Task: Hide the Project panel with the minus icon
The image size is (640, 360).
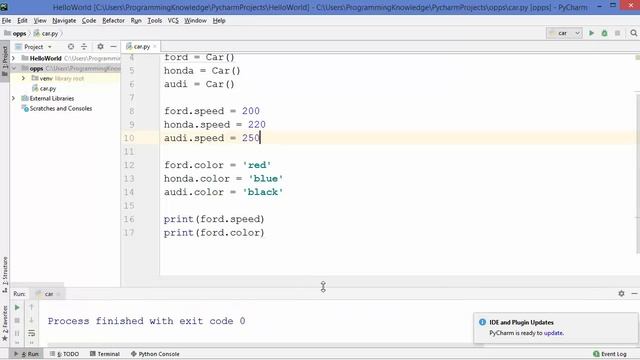Action: coord(113,47)
